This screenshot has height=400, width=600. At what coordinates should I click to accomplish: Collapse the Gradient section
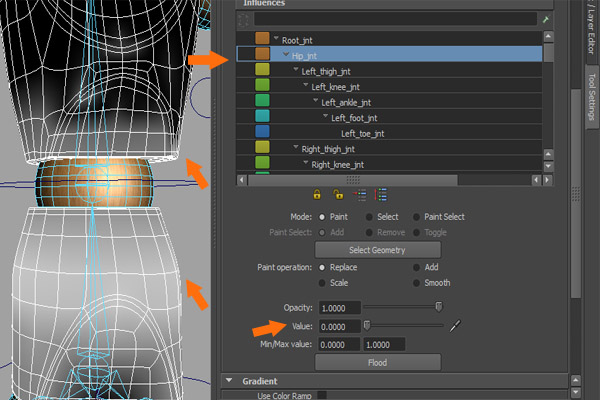point(229,381)
